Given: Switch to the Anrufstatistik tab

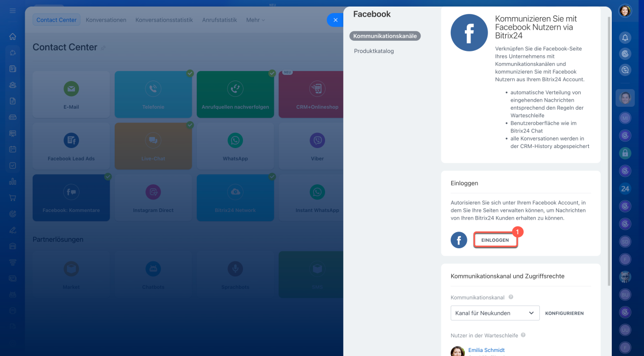Looking at the screenshot, I should pos(219,20).
